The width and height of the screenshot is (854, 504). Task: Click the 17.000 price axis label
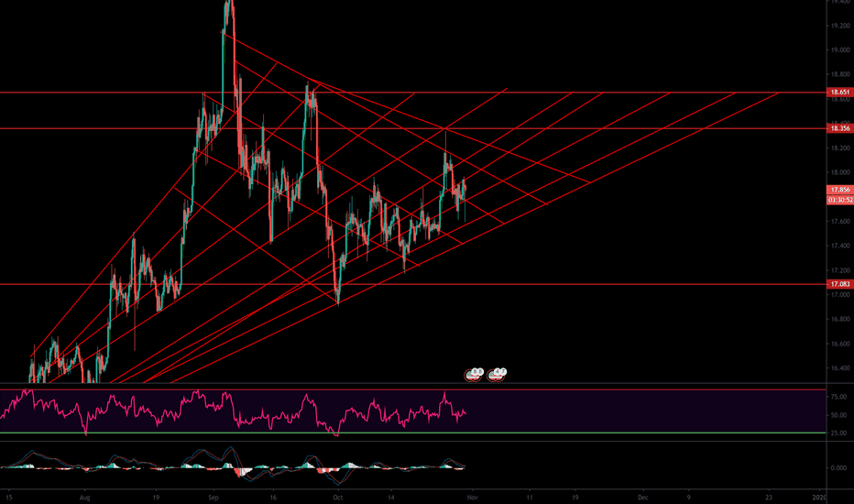[840, 295]
